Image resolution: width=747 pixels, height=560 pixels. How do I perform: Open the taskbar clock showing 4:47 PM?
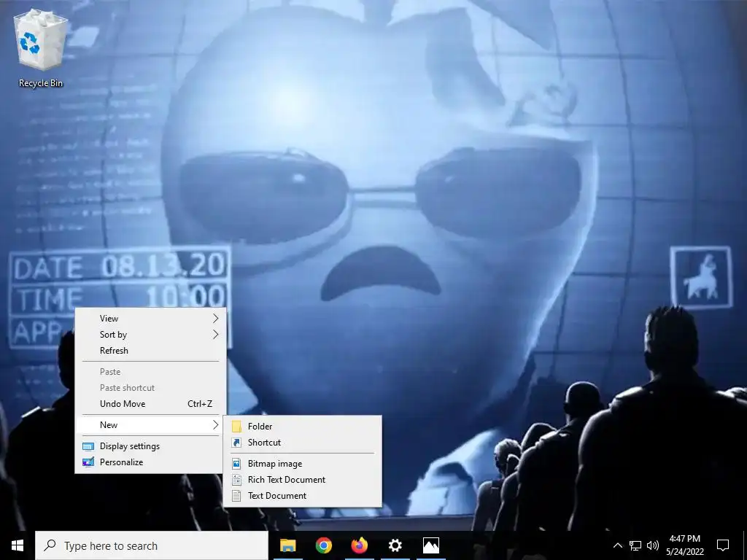[684, 545]
